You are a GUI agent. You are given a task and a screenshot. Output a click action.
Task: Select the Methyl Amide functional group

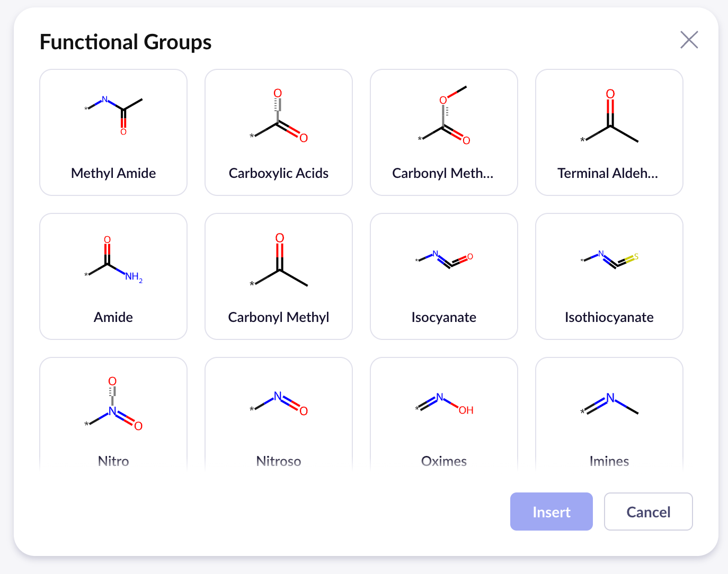coord(113,132)
